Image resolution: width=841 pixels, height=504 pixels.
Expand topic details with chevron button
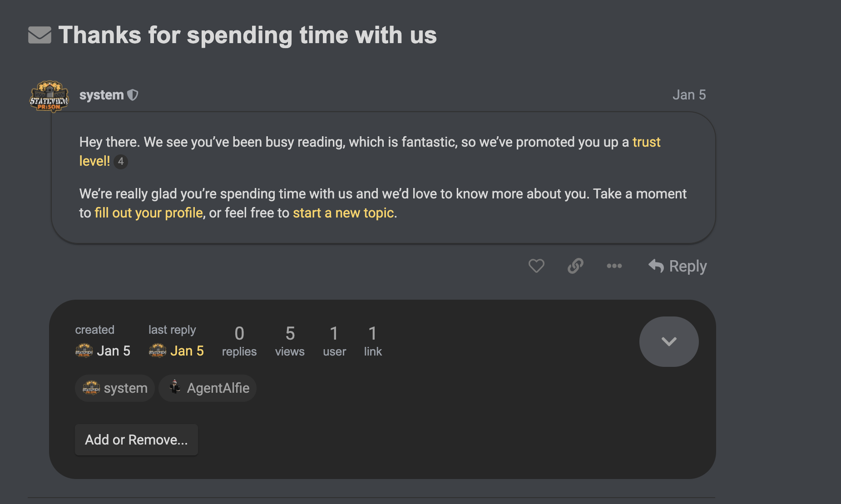coord(668,341)
